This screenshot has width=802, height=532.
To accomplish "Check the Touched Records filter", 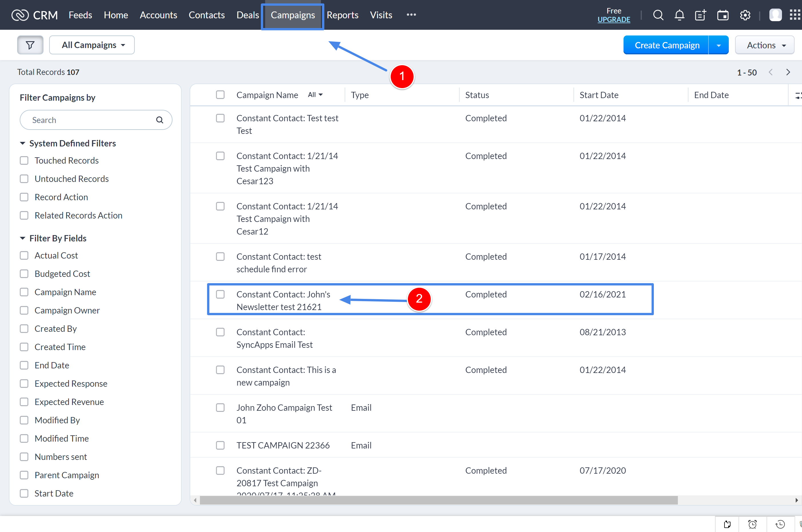I will point(24,160).
